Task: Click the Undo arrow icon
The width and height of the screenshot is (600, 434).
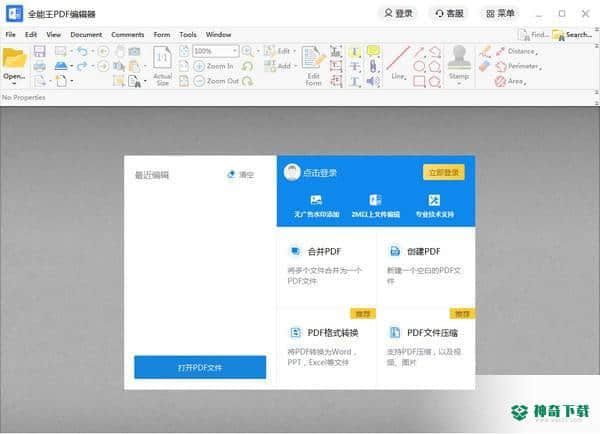Action: point(82,51)
